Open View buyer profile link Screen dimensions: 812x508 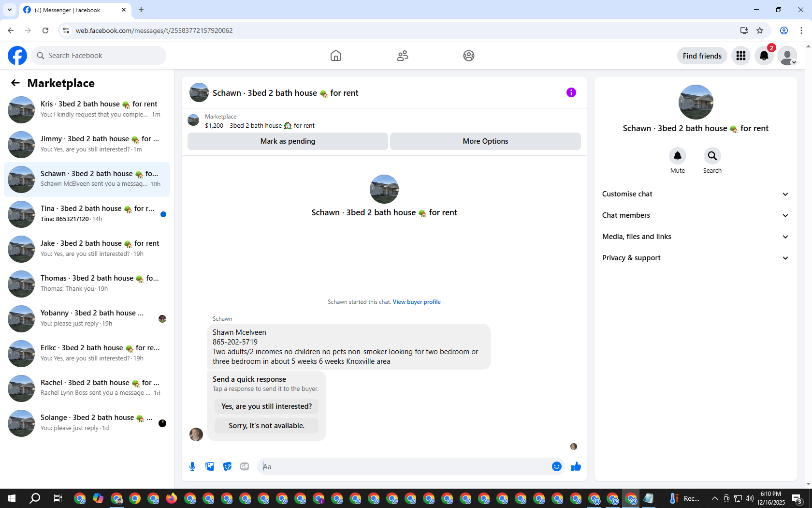tap(417, 302)
